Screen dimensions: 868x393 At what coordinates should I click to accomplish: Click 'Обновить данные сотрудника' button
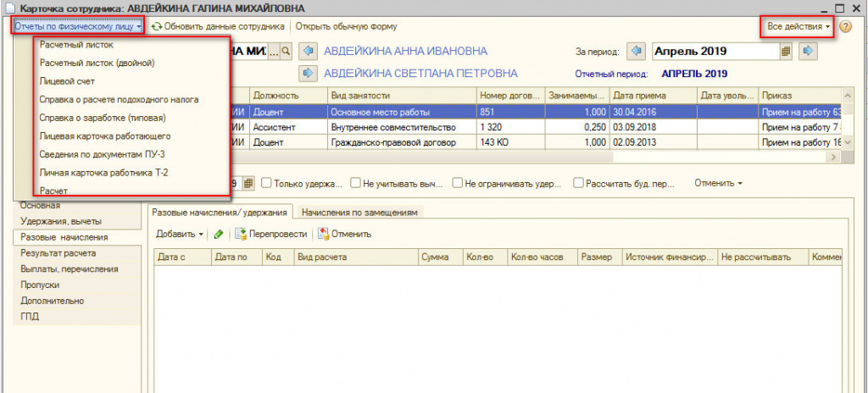point(218,27)
